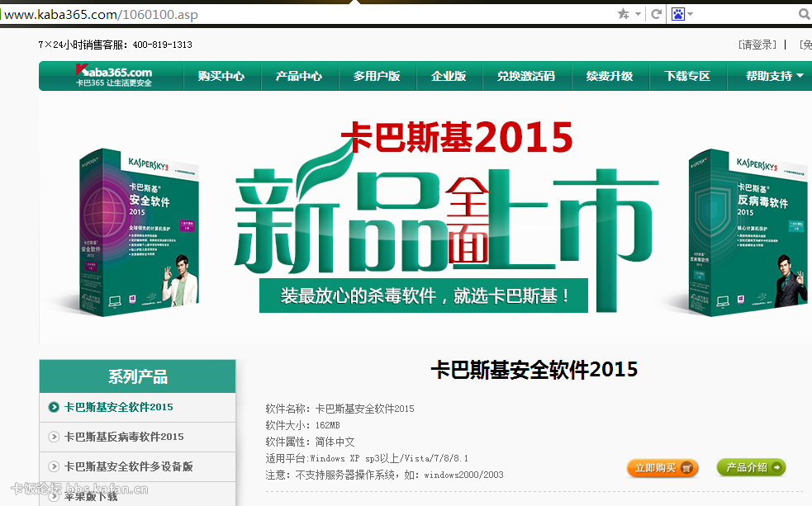The image size is (812, 506).
Task: Expand the 帮助支持 dropdown menu
Action: tap(774, 76)
